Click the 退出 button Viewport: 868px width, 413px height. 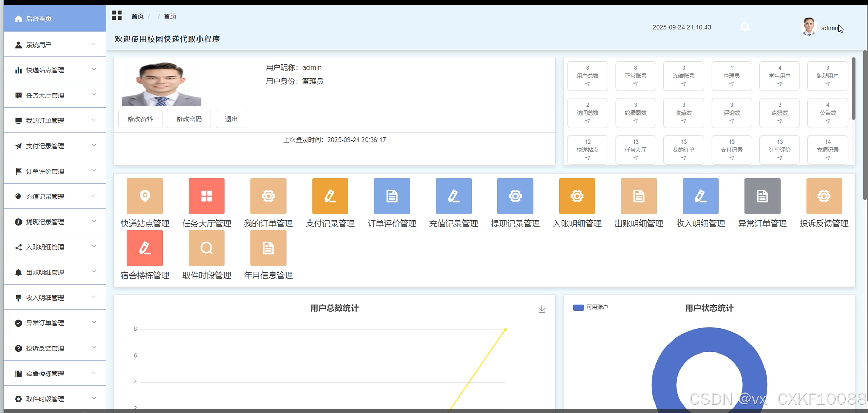click(x=231, y=119)
